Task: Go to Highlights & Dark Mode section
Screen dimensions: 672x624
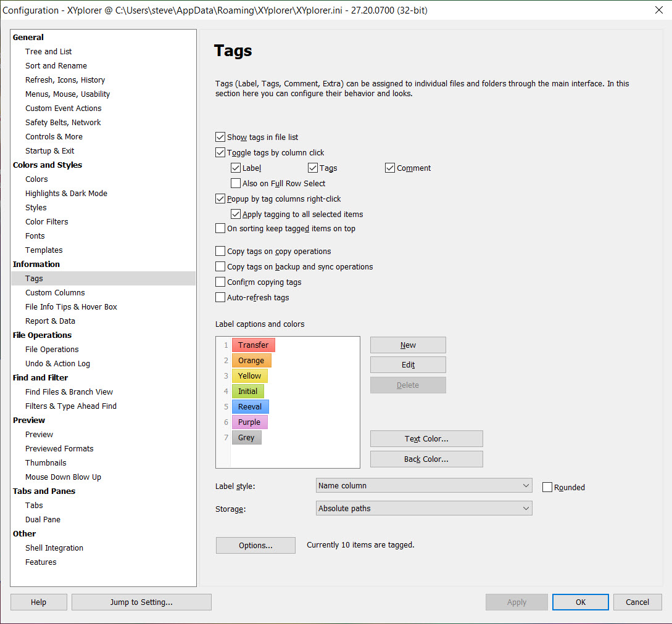Action: coord(66,194)
